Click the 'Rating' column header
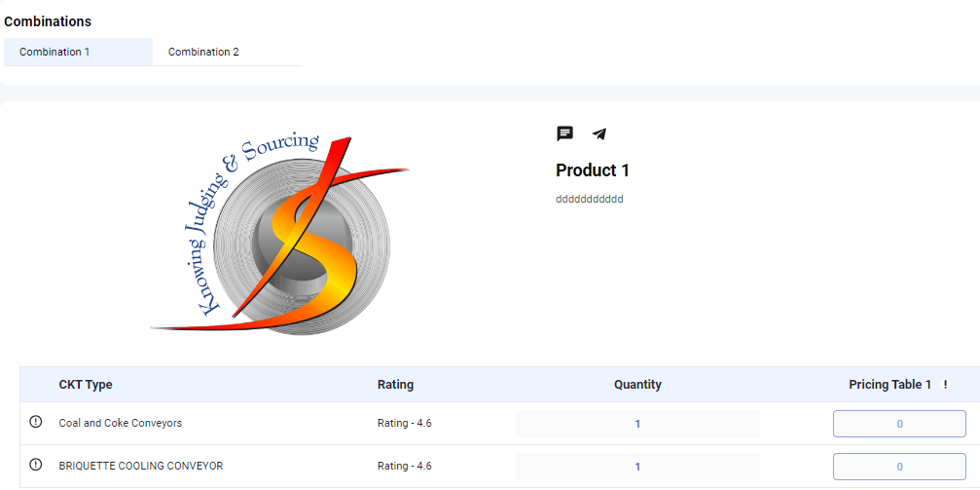This screenshot has height=490, width=980. click(x=396, y=385)
